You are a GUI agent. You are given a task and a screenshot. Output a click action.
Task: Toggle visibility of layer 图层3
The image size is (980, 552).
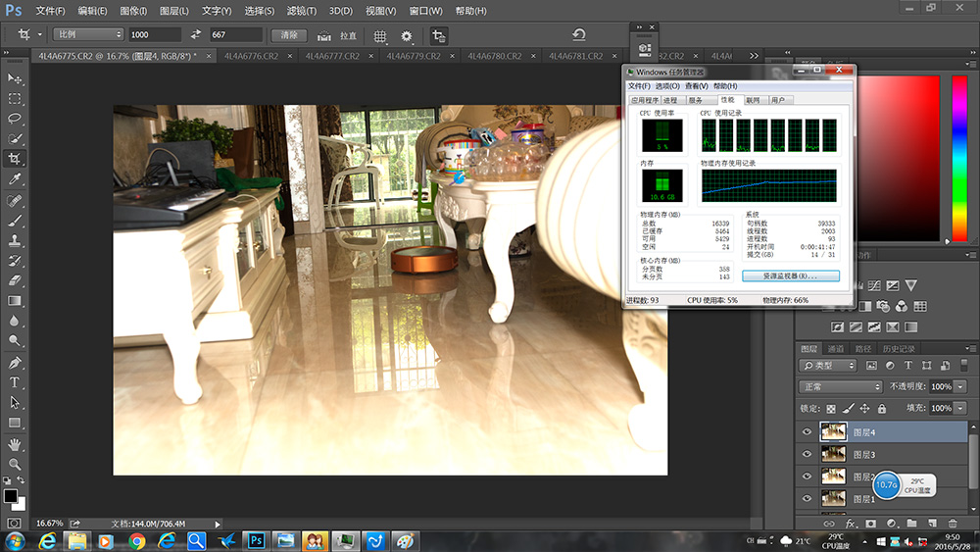[x=807, y=454]
